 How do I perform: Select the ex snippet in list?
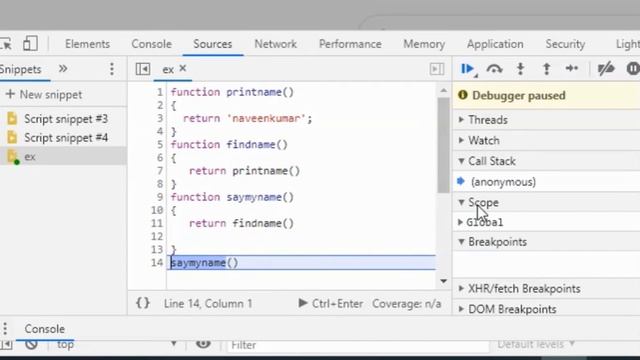point(63,156)
